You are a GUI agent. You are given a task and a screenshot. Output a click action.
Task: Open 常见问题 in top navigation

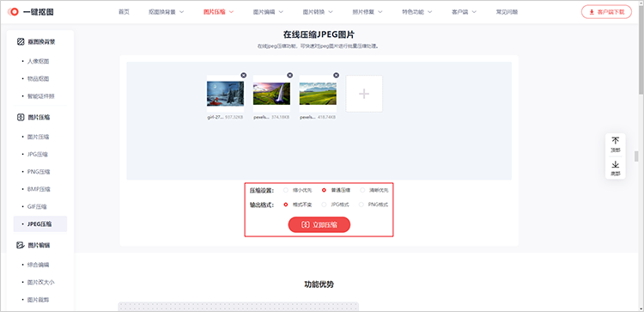tap(507, 12)
